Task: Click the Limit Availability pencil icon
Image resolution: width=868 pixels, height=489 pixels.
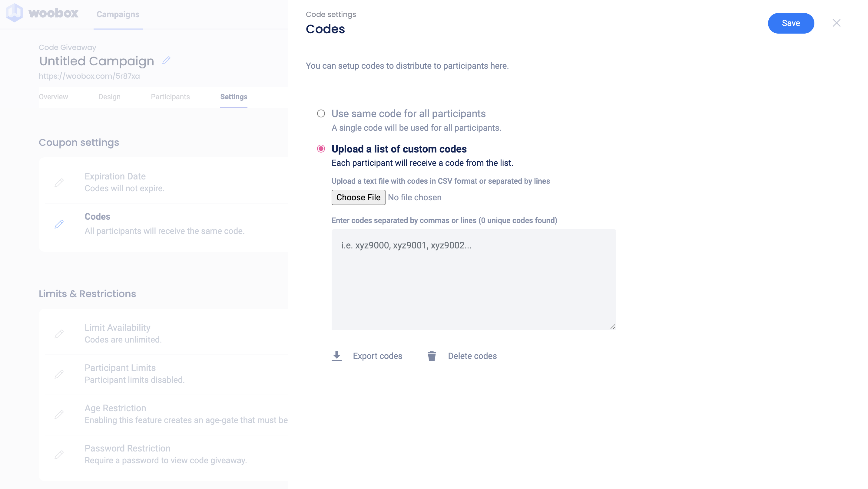Action: (59, 334)
